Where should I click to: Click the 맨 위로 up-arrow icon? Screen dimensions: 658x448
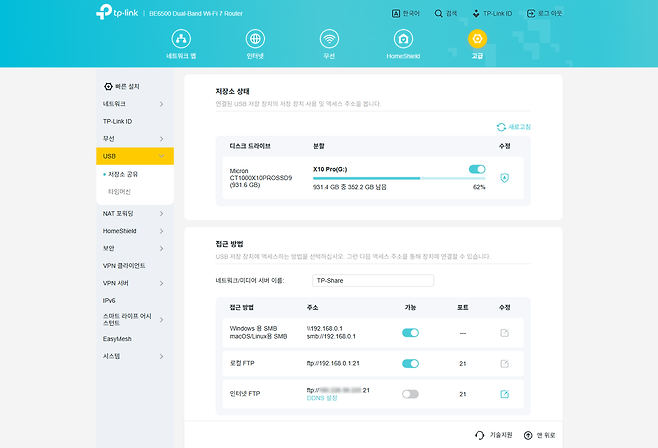(528, 435)
